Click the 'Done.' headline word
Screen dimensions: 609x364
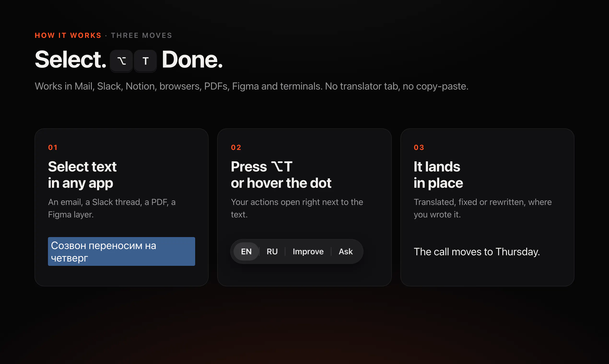coord(192,60)
